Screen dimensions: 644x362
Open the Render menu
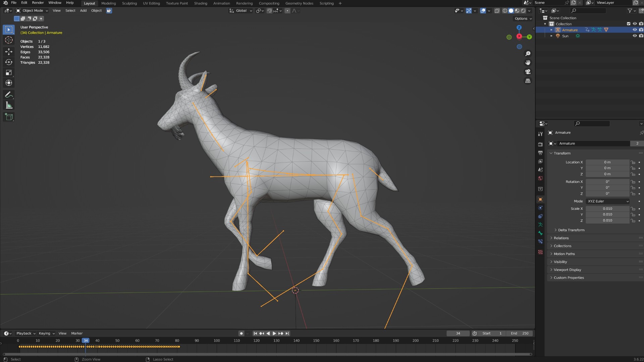coord(38,3)
